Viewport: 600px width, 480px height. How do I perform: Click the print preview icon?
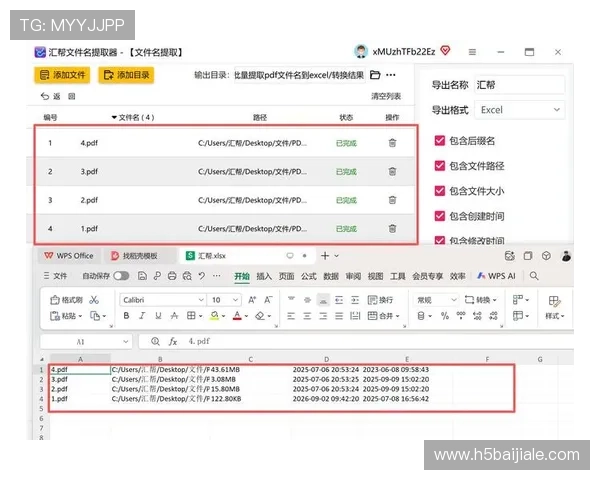187,276
